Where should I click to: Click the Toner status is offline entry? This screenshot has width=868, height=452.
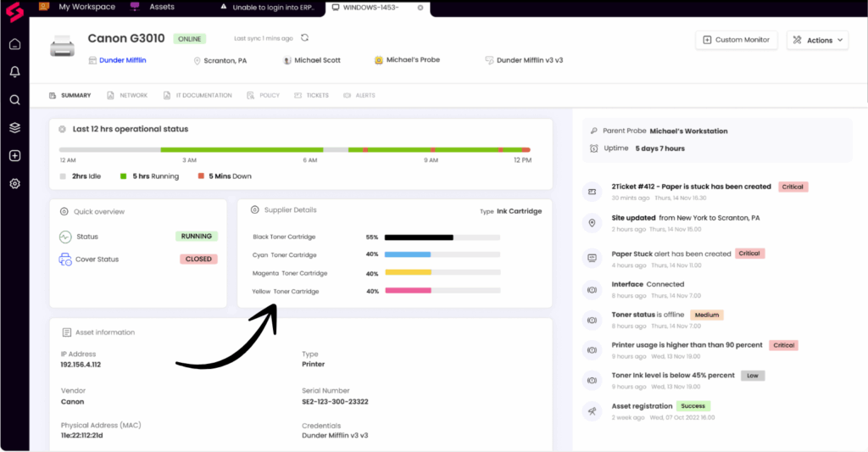648,315
